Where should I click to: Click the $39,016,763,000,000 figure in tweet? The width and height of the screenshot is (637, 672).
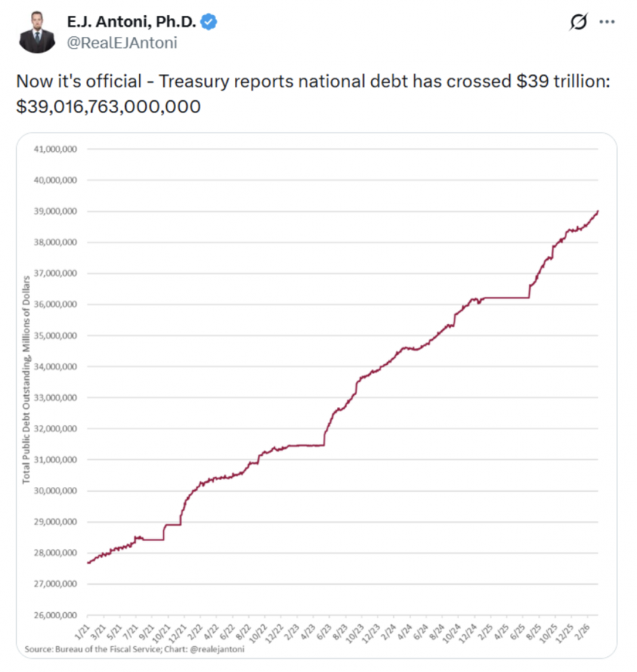[108, 105]
